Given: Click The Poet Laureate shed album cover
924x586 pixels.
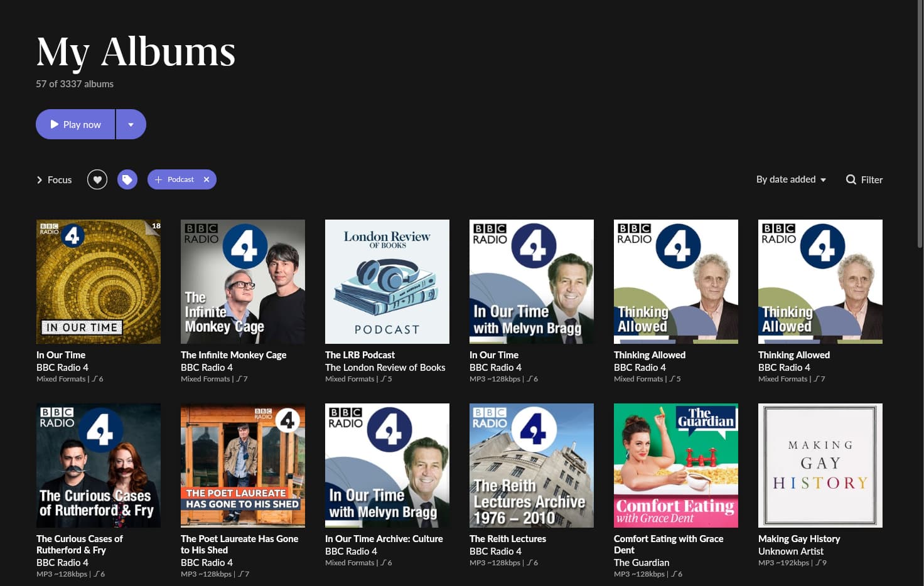Looking at the screenshot, I should point(243,466).
